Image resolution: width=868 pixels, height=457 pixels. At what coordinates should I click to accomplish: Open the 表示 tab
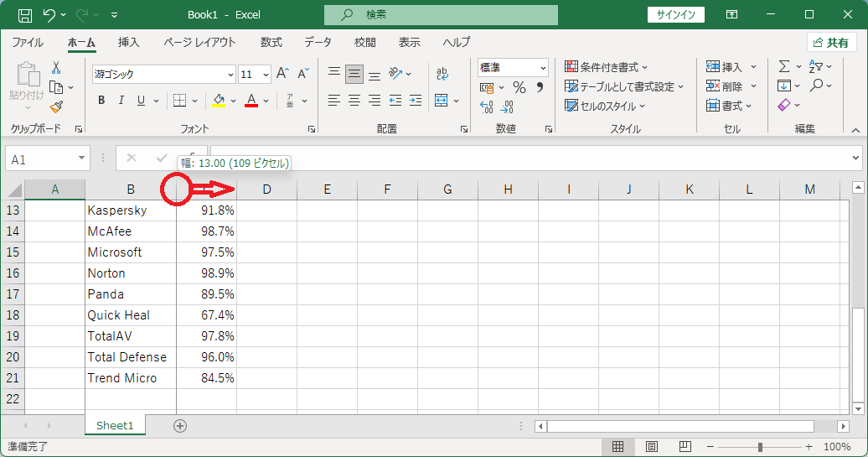(410, 42)
